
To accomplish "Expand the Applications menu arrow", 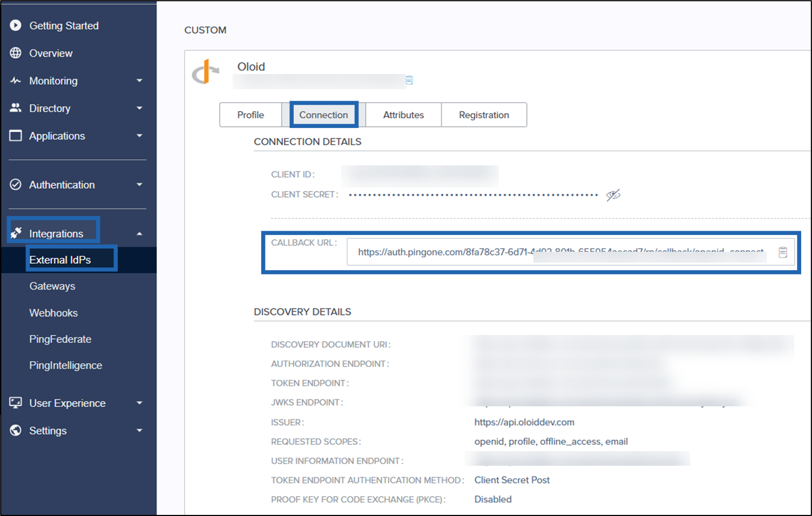I will (x=139, y=136).
